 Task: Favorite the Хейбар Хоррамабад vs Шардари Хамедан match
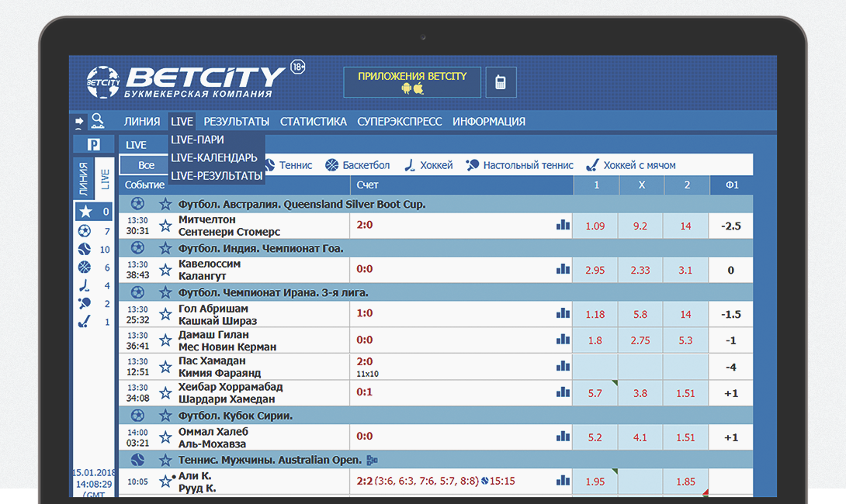point(165,393)
